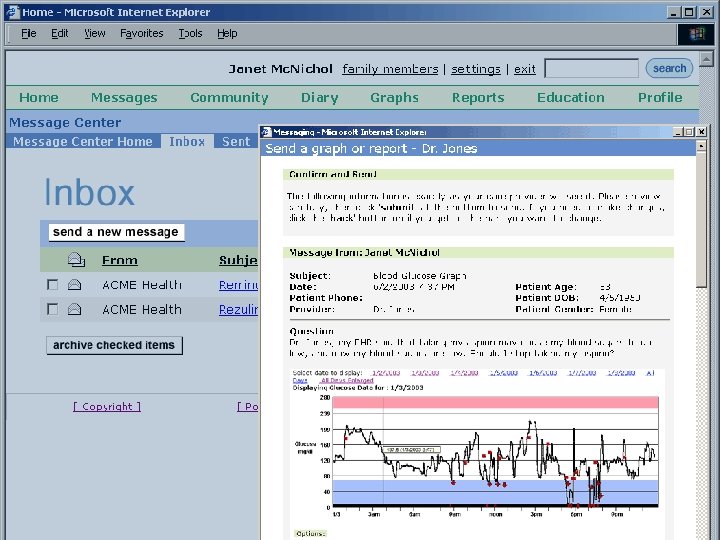Select the Inbox tab

pyautogui.click(x=187, y=141)
